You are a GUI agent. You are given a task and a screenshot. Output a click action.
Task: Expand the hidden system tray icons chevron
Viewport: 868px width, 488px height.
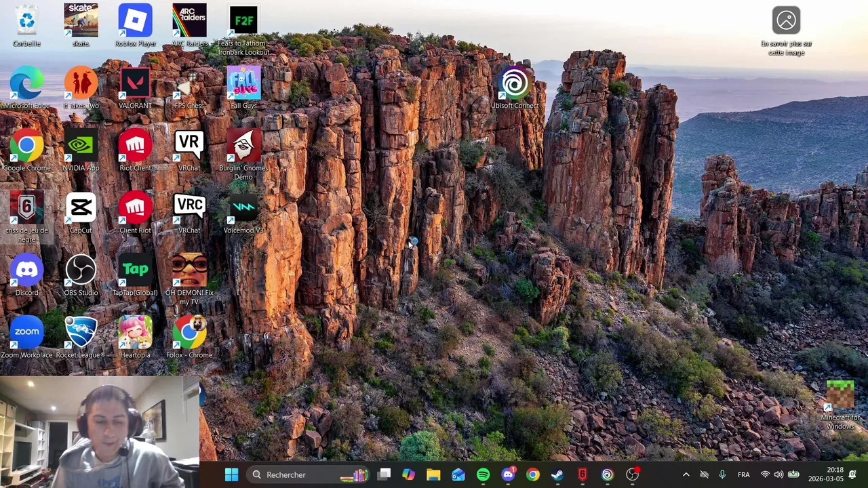[686, 474]
